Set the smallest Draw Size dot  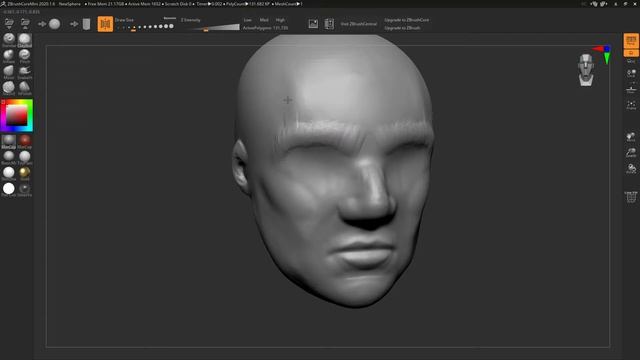118,27
